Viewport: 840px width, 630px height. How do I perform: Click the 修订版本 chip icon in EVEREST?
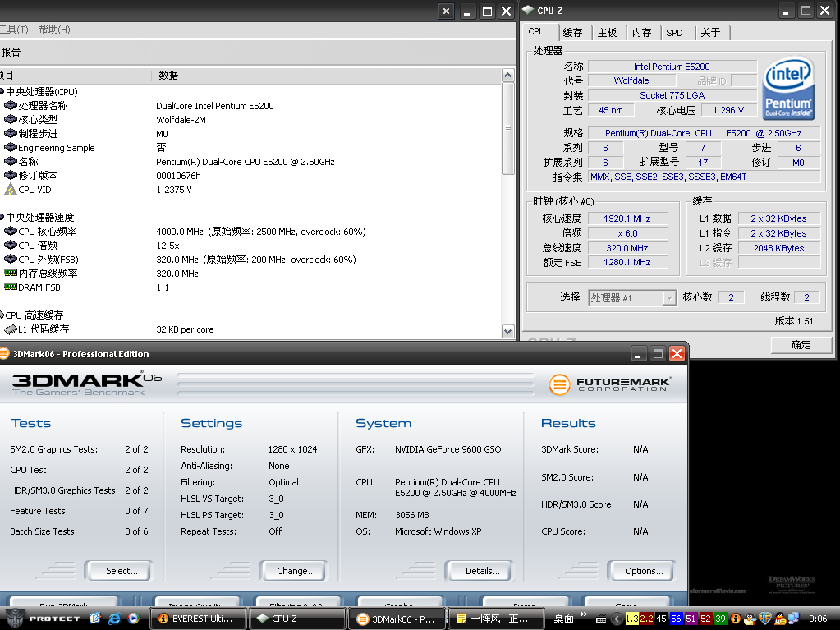tap(10, 175)
